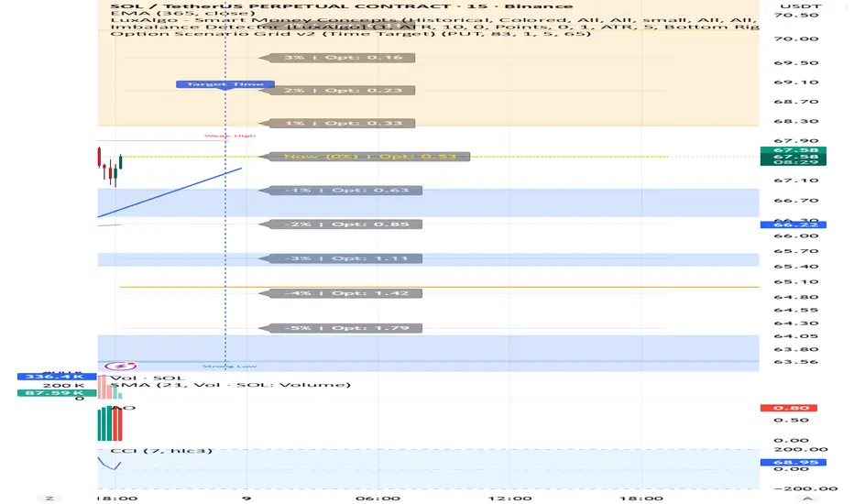Open the USDT currency selector
The image size is (854, 504).
point(801,6)
